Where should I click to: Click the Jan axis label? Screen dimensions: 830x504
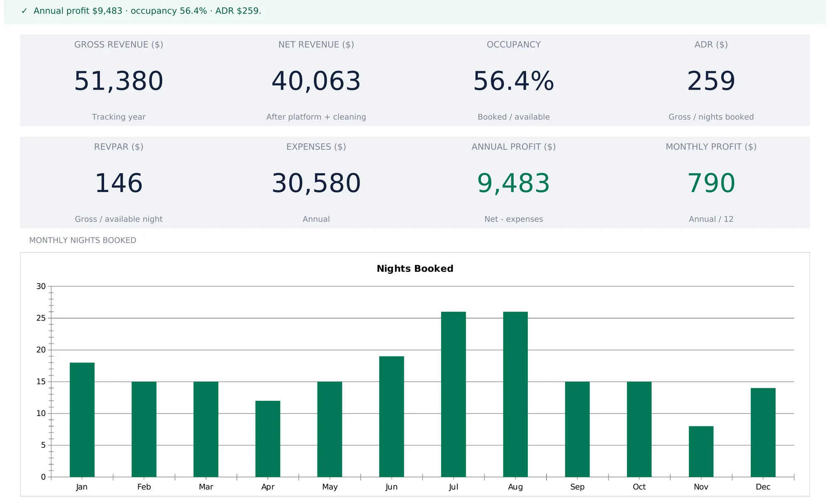pos(82,487)
